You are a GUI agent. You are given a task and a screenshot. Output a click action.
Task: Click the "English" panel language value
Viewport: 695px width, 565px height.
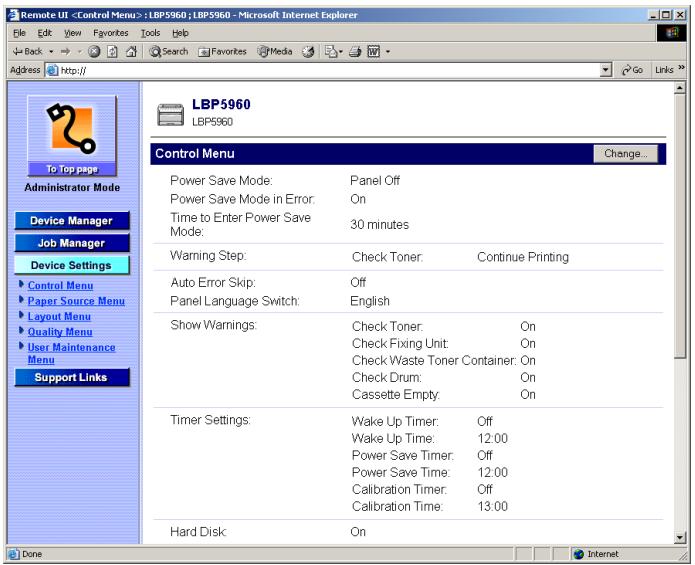[x=370, y=301]
